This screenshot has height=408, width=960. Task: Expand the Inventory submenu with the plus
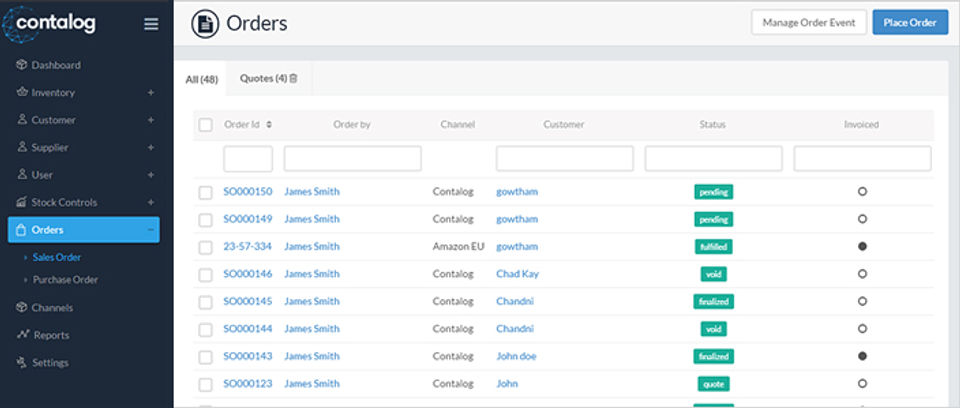[151, 92]
